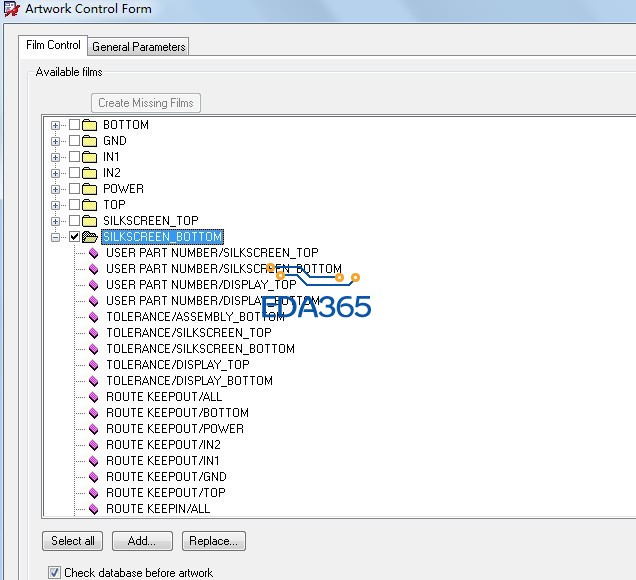Click the open SILKSCREEN_BOTTOM folder icon
636x580 pixels.
click(x=89, y=237)
